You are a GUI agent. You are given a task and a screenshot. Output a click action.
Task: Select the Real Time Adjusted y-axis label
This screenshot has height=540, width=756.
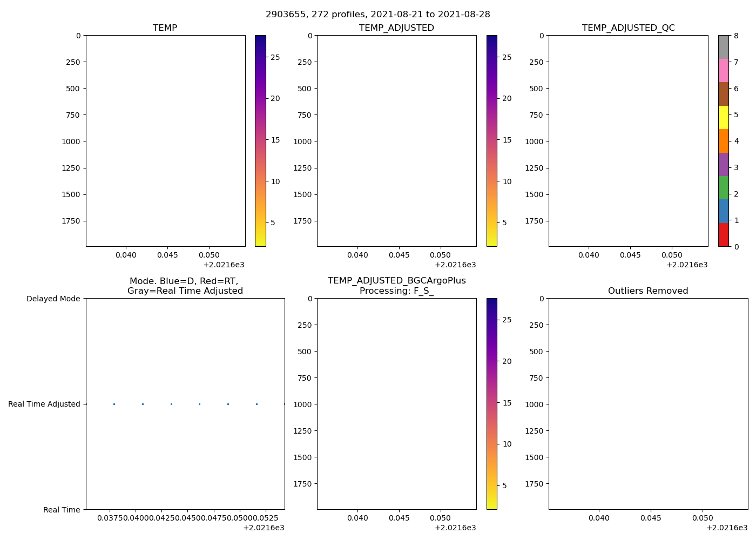pos(44,404)
